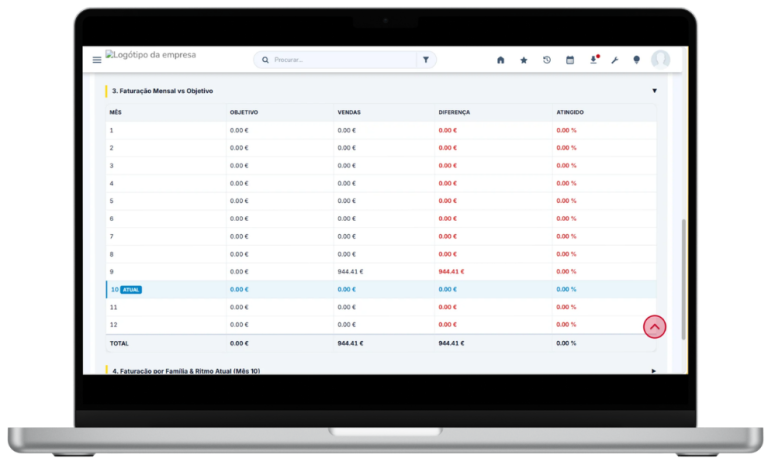Screen dimensions: 768x465
Task: Open the calendar icon
Action: click(570, 60)
